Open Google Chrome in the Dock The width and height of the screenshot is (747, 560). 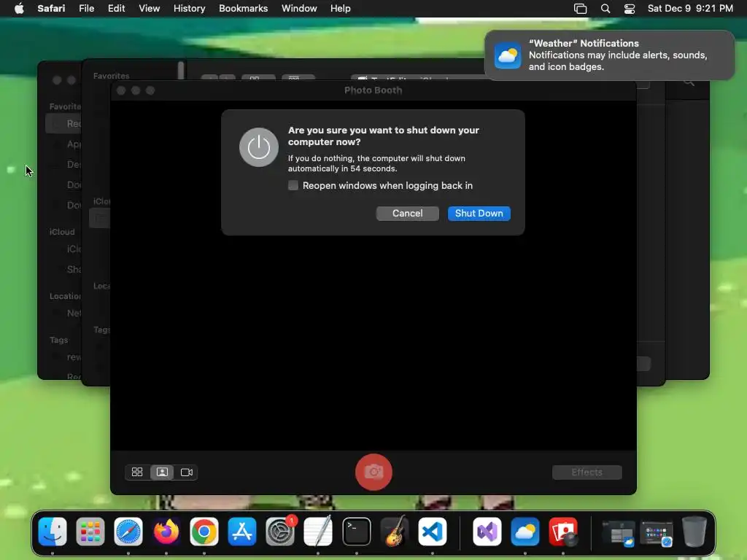pyautogui.click(x=204, y=532)
